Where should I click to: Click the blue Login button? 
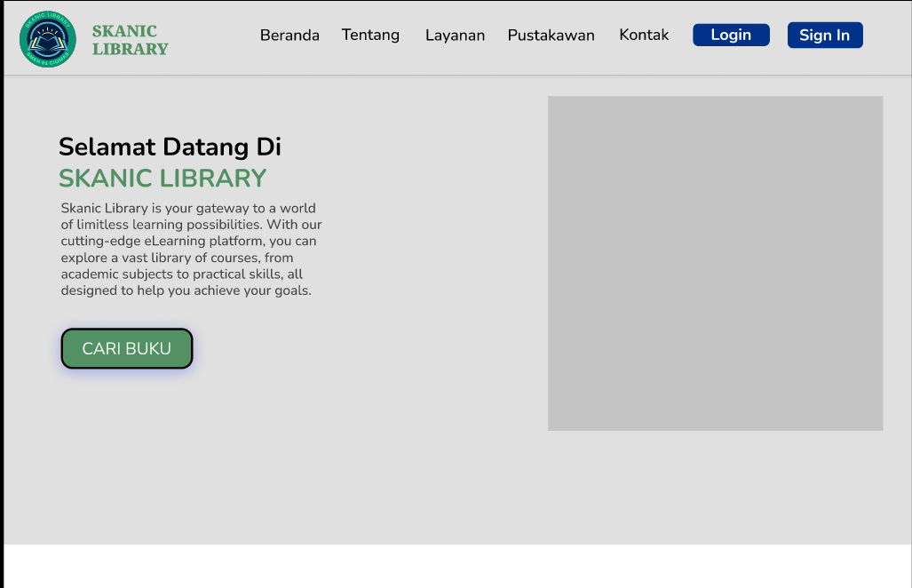click(x=731, y=35)
